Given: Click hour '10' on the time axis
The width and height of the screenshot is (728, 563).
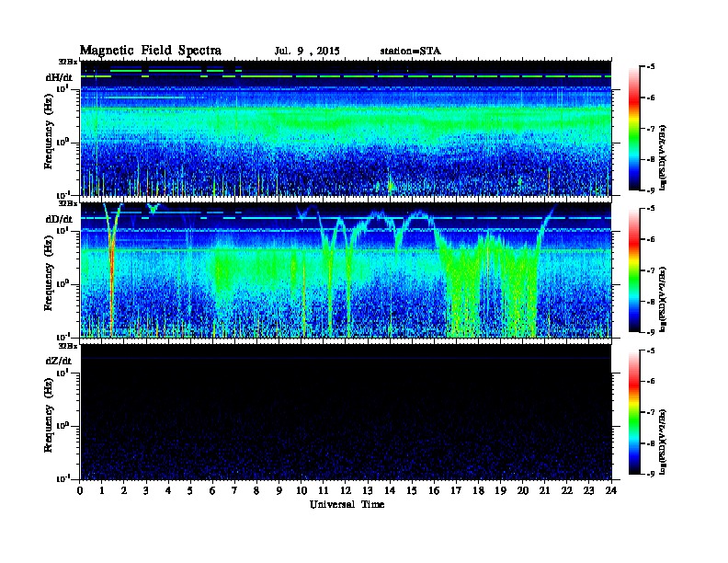Looking at the screenshot, I should tap(301, 491).
